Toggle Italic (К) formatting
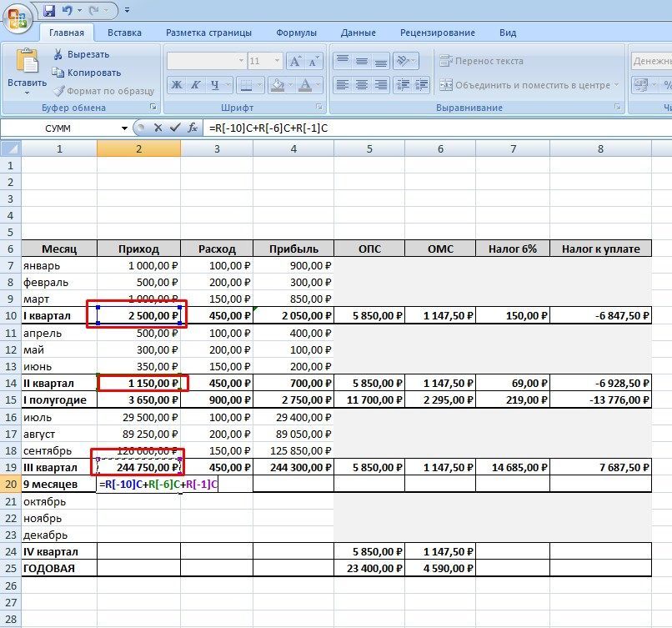Viewport: 672px width, 628px height. [196, 84]
